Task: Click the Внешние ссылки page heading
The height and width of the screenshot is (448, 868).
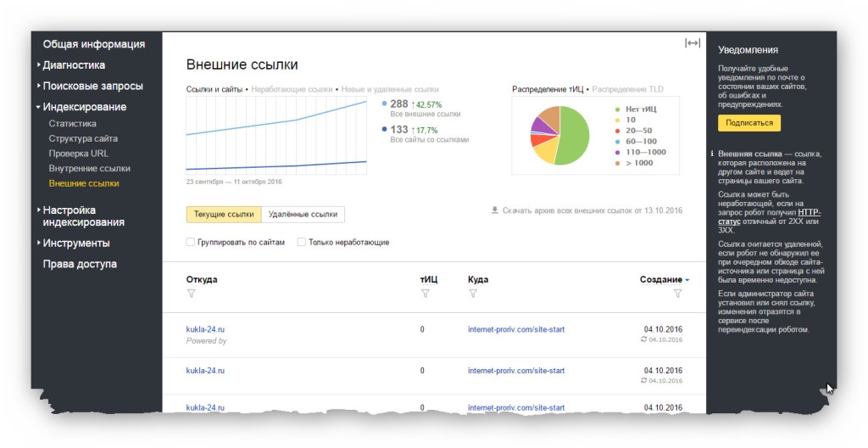Action: [242, 64]
